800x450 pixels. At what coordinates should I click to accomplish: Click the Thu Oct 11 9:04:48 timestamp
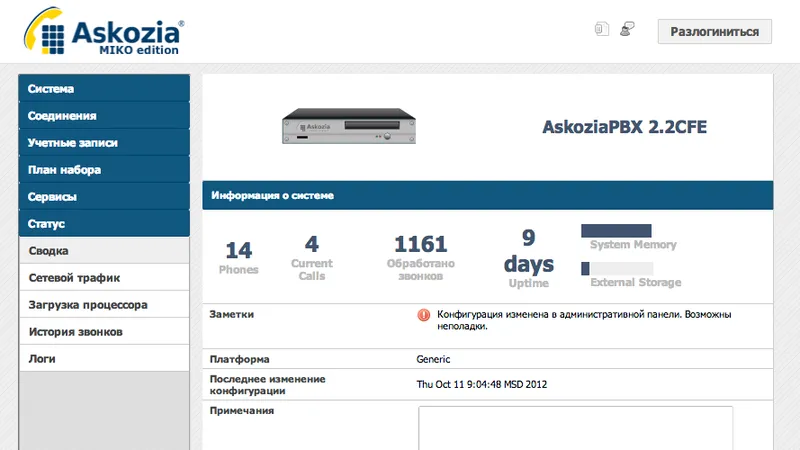point(482,384)
